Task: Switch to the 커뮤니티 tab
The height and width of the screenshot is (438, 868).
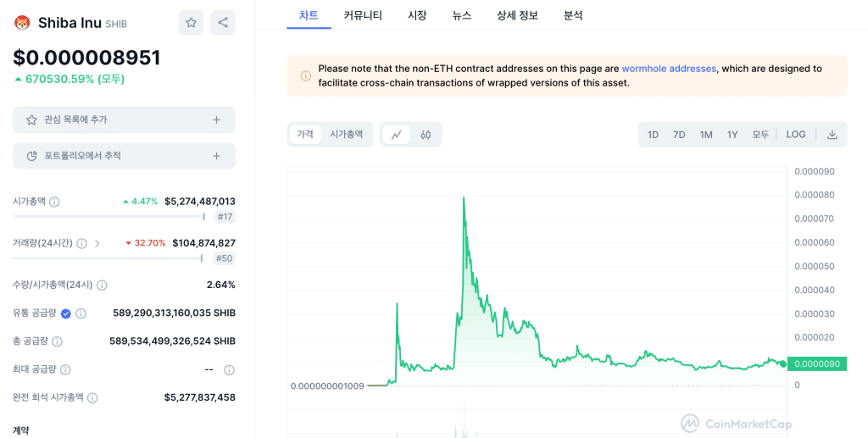Action: [x=363, y=15]
